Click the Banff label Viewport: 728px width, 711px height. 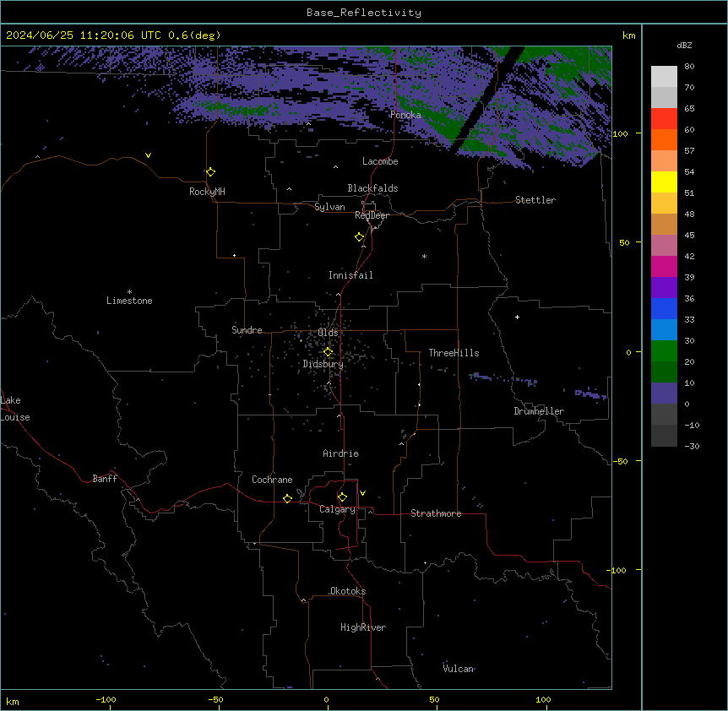105,479
